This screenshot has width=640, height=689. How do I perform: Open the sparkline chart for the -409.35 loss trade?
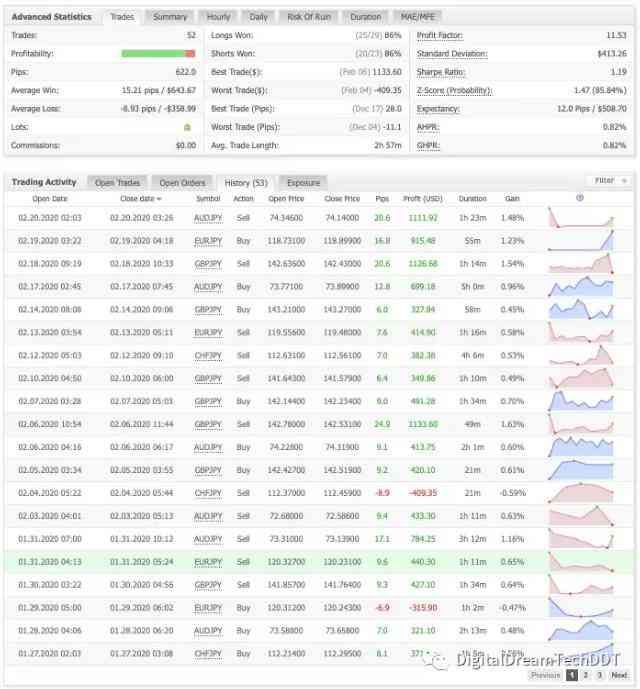point(581,492)
